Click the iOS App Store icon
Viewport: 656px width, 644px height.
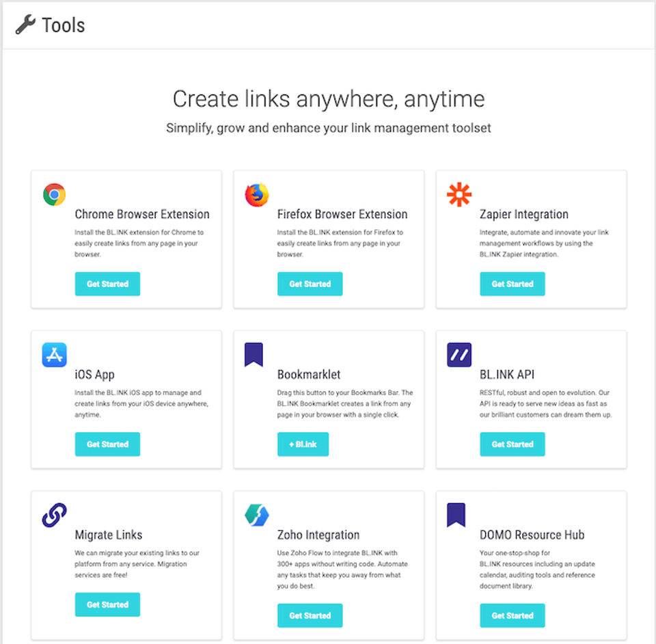(54, 355)
